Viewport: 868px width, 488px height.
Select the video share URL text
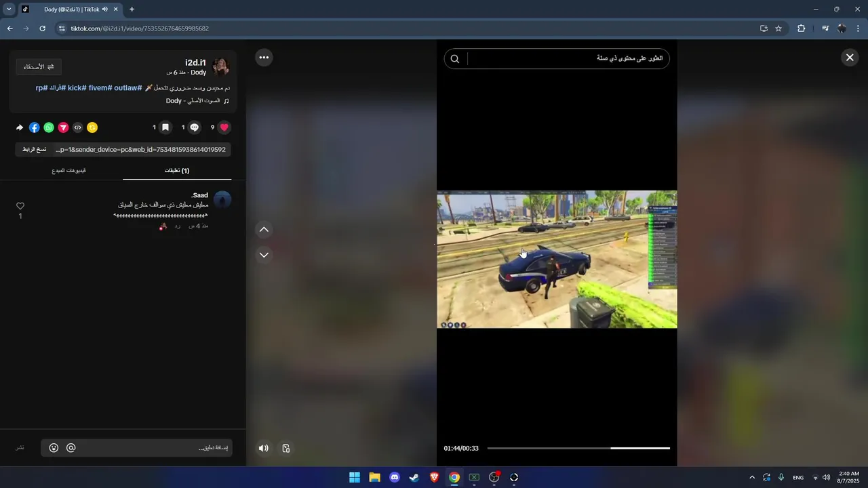point(140,149)
